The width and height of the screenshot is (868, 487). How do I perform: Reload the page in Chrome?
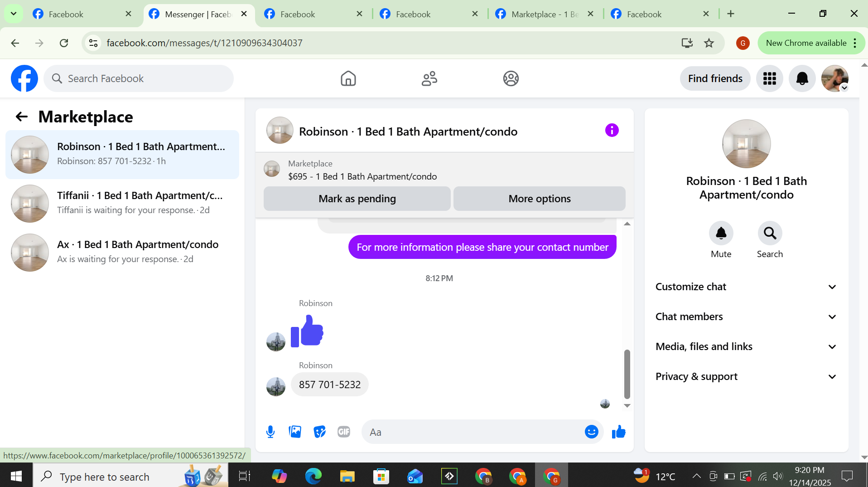click(x=64, y=43)
